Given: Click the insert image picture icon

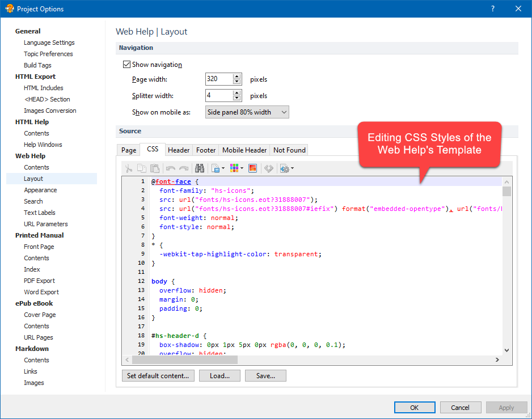Looking at the screenshot, I should tap(253, 168).
